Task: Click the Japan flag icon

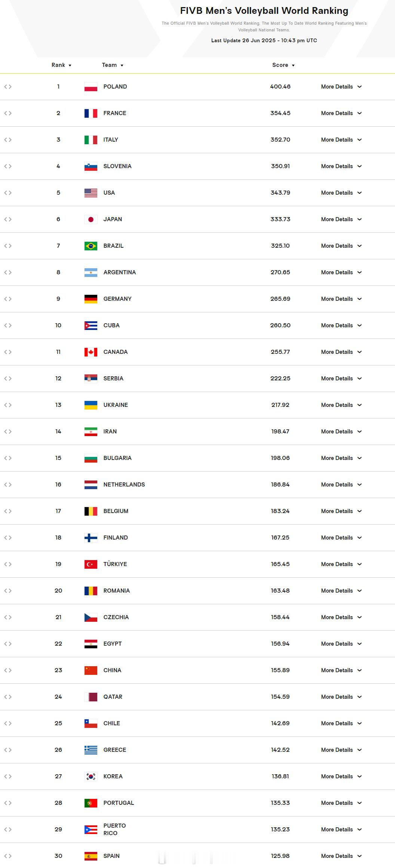Action: pyautogui.click(x=91, y=219)
